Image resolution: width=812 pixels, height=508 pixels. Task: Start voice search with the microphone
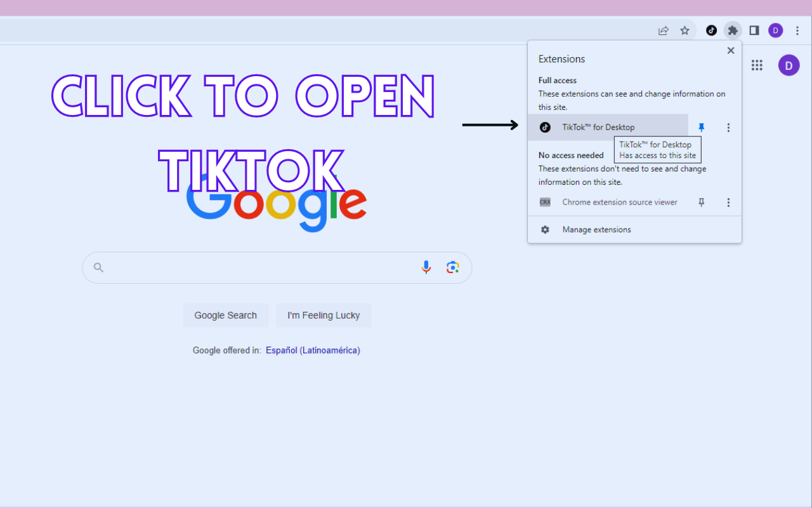click(x=426, y=267)
